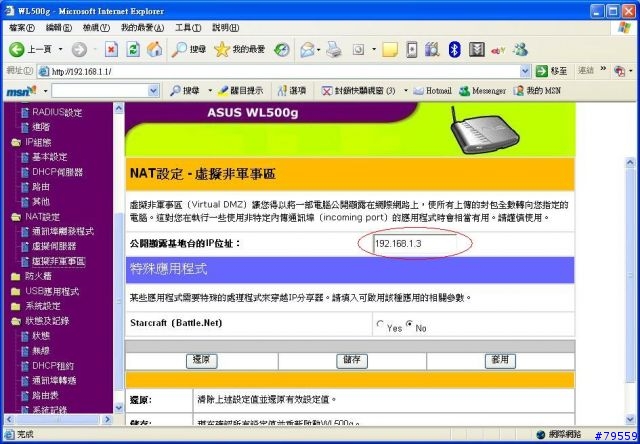The height and width of the screenshot is (444, 640).
Task: Open the 我的最愛 (Favorites) menu
Action: point(142,28)
